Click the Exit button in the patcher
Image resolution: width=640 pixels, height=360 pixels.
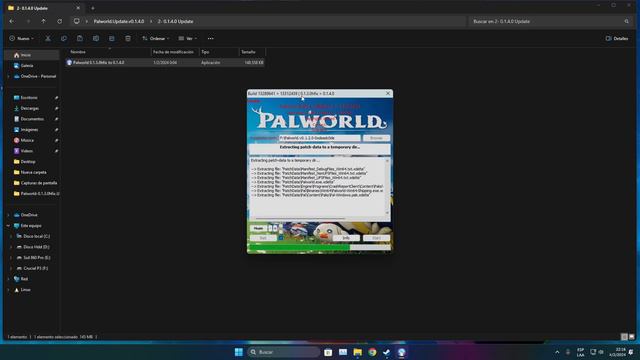[263, 238]
